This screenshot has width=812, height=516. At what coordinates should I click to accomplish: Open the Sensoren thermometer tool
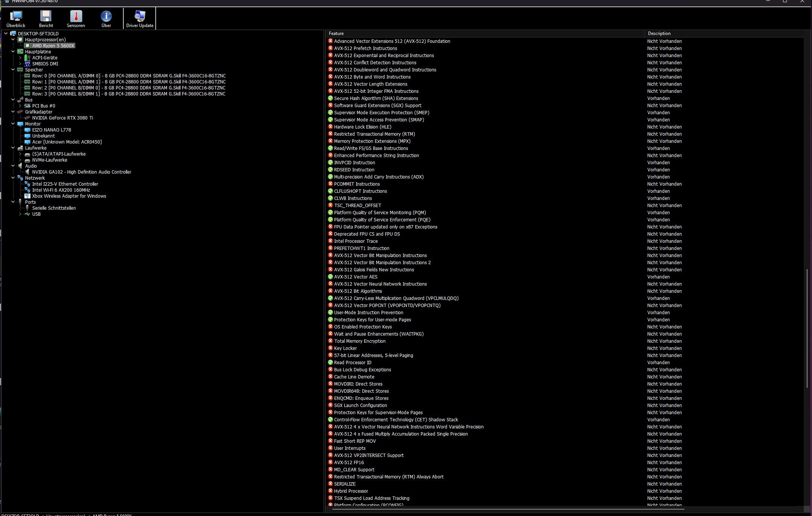pyautogui.click(x=76, y=18)
